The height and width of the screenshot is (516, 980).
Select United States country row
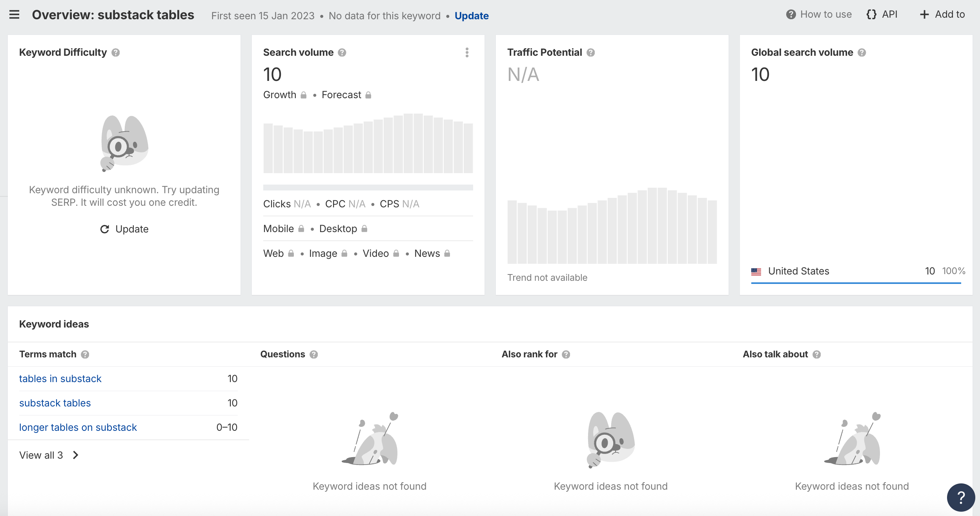click(799, 271)
